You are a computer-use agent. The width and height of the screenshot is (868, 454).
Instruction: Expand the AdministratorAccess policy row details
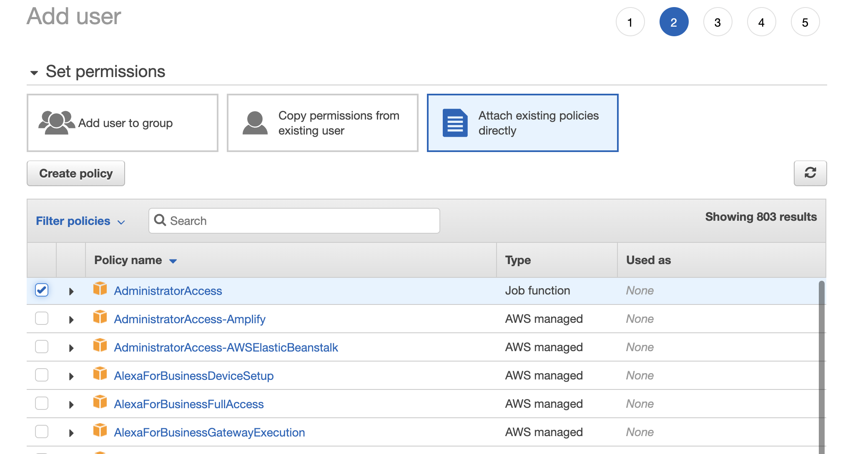coord(71,292)
